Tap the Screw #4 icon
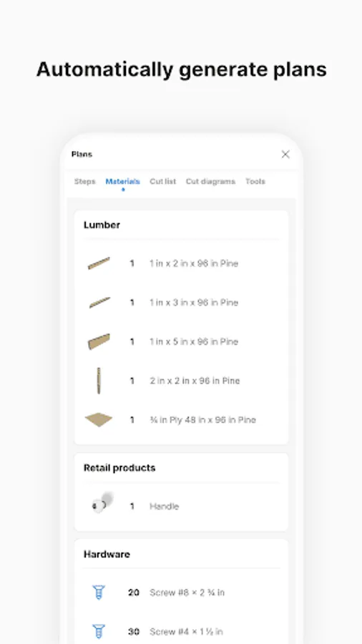 tap(99, 631)
